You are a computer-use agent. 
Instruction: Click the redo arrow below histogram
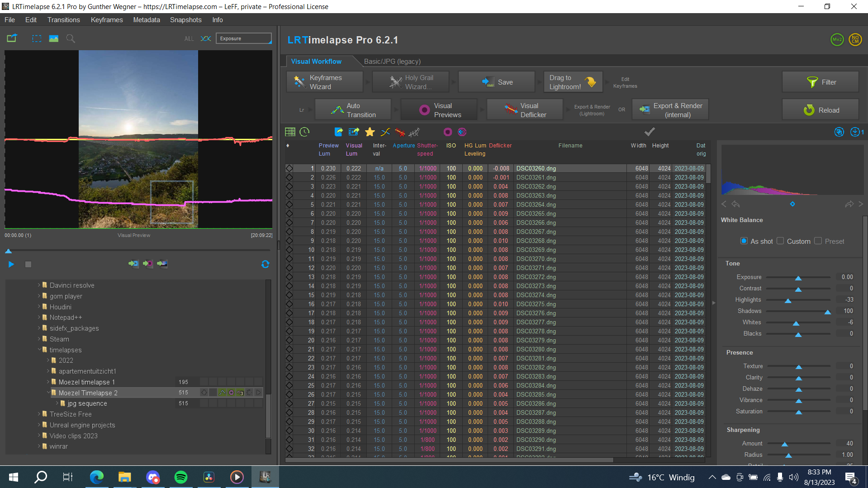[x=849, y=204]
